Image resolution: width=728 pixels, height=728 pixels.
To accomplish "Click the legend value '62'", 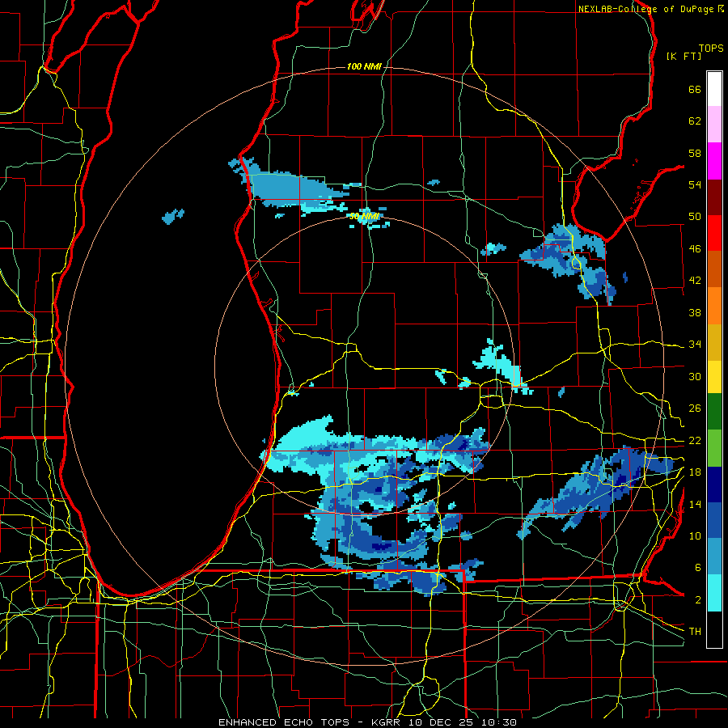I will [x=695, y=121].
